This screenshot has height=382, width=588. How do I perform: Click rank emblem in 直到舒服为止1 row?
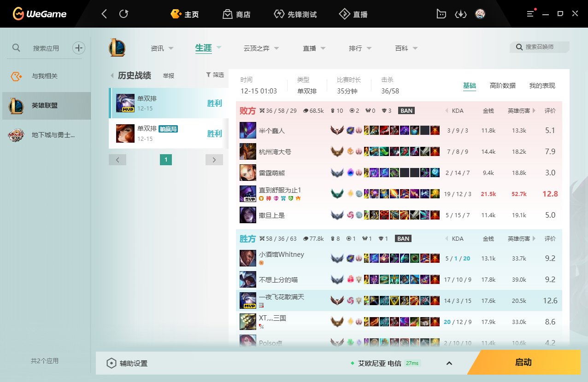337,194
